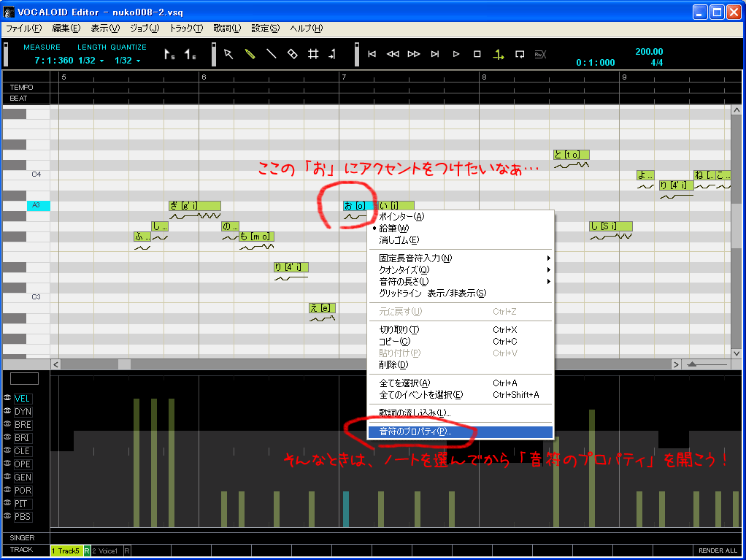This screenshot has height=560, width=746.
Task: Toggle eye icon next to CLE
Action: (x=7, y=450)
